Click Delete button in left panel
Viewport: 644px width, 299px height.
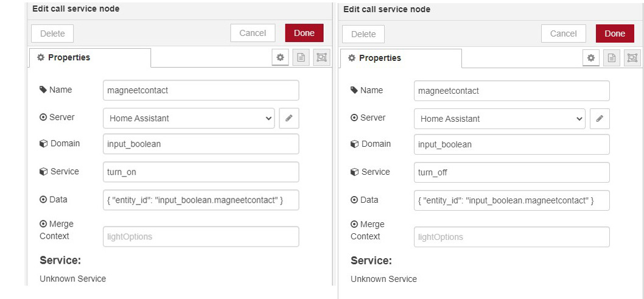pyautogui.click(x=52, y=33)
